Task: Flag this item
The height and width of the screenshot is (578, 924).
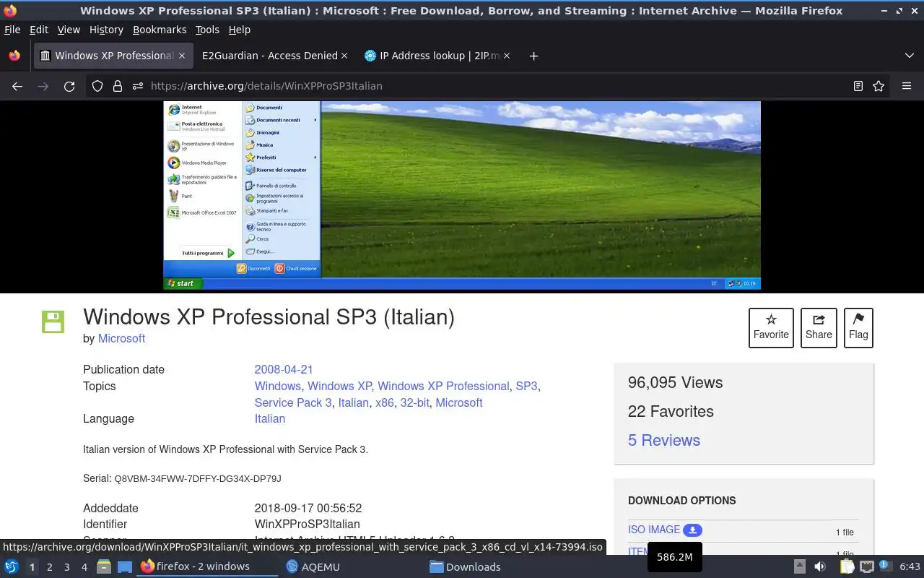Action: tap(858, 327)
